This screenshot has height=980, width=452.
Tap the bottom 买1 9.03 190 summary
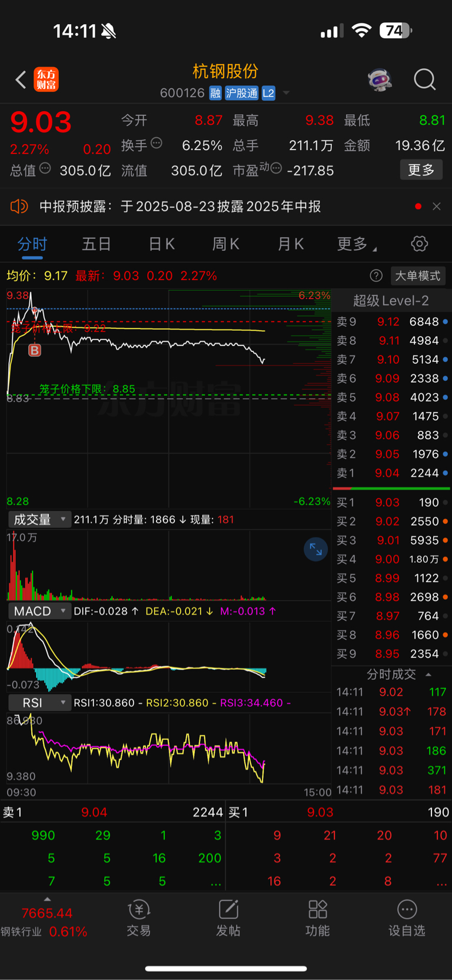pos(339,812)
